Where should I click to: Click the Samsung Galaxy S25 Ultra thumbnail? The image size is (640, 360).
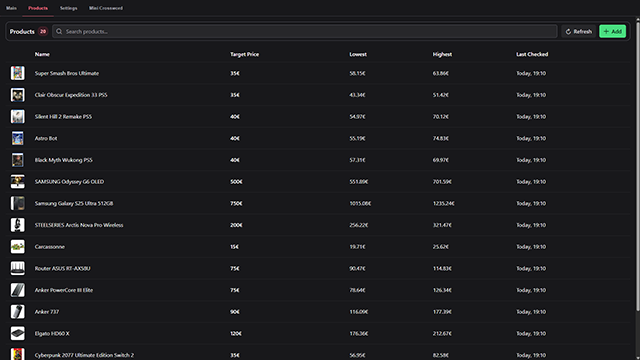18,203
